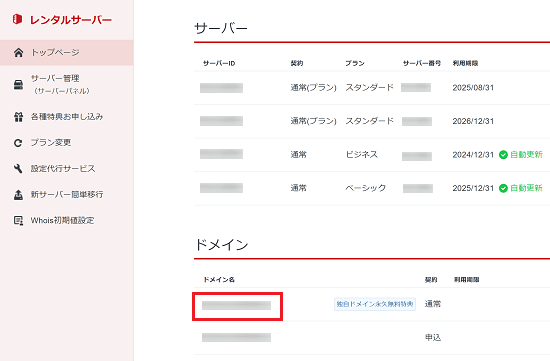Click green 自動更新 check on ベーシック row
Viewport: 550px width, 361px height.
tap(503, 188)
